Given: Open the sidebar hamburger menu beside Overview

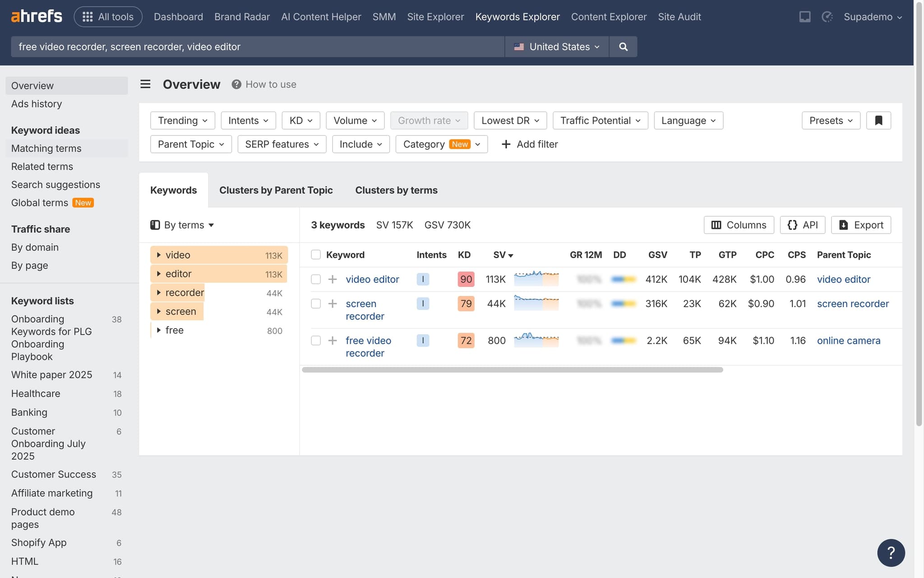Looking at the screenshot, I should [x=145, y=84].
